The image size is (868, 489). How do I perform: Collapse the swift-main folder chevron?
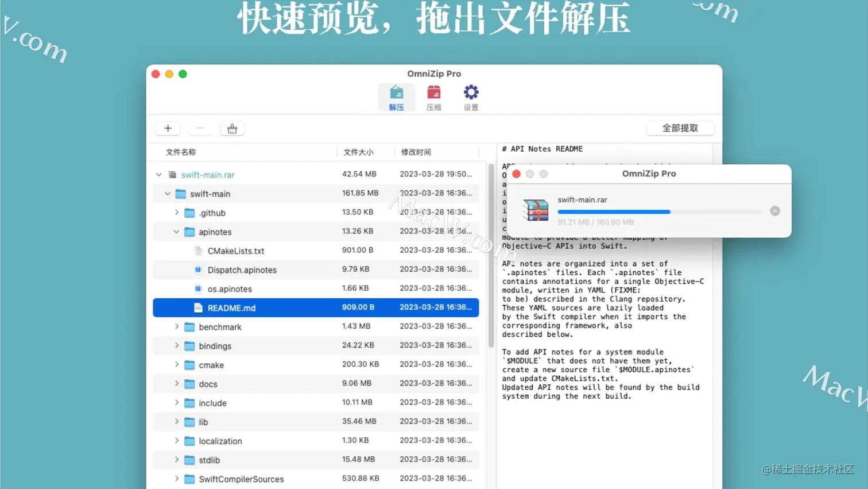coord(168,194)
